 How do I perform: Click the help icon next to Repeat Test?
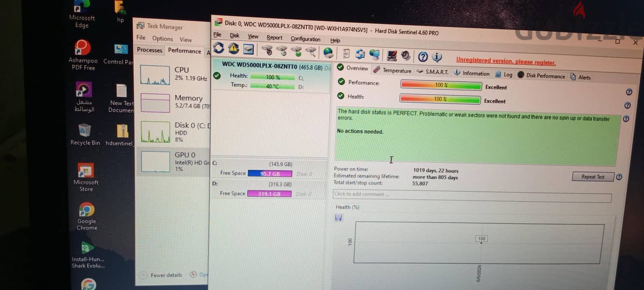click(619, 177)
